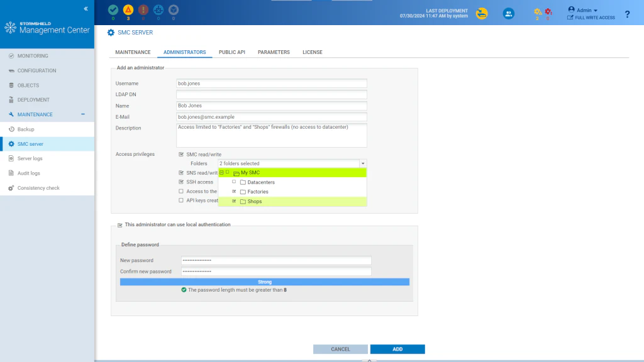
Task: Click the connected administrators icon
Action: (x=508, y=14)
